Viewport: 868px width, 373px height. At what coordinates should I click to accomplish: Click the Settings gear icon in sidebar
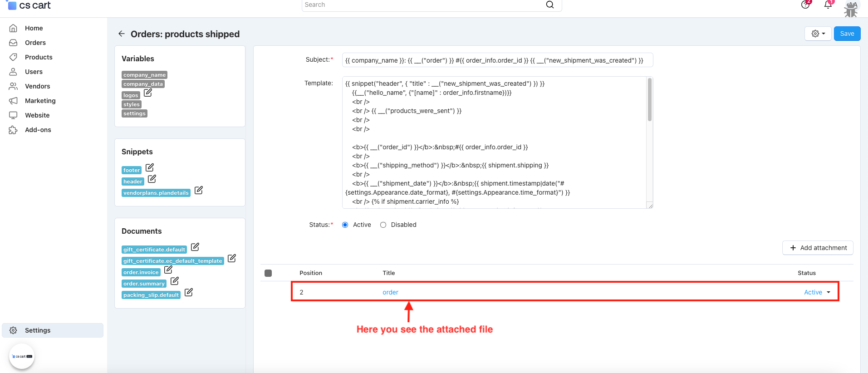13,330
